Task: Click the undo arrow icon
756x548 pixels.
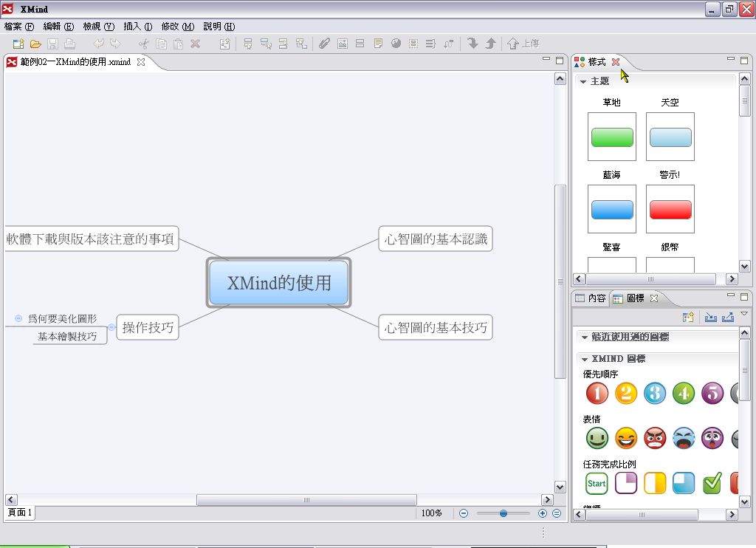Action: coord(98,44)
